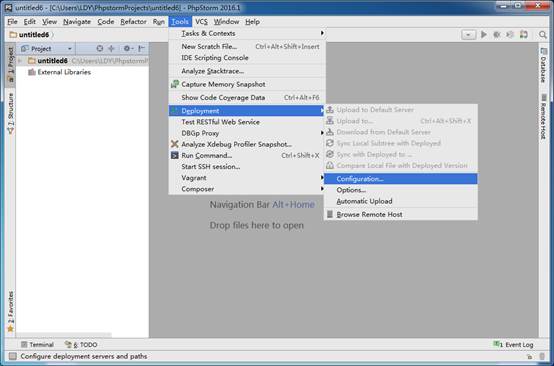The width and height of the screenshot is (554, 366).
Task: Click the Run with Coverage toolbar icon
Action: pos(510,35)
